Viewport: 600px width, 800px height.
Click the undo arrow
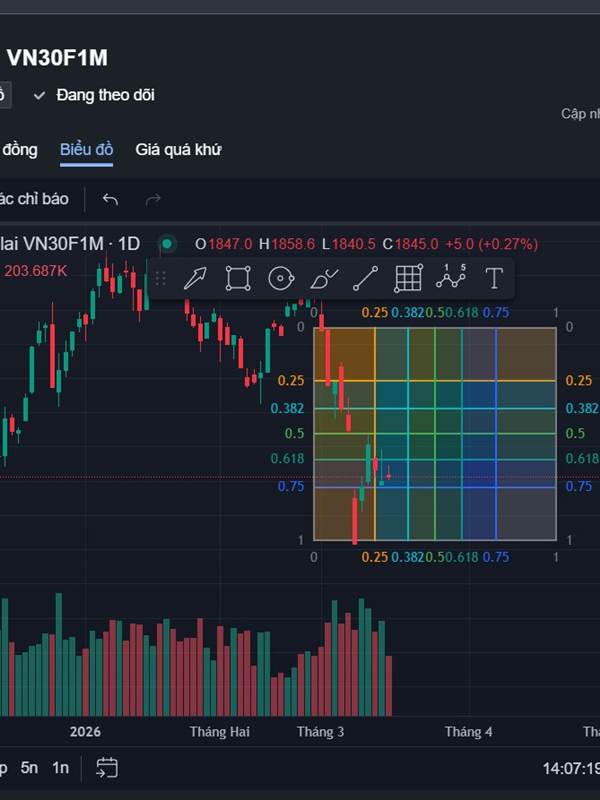click(x=110, y=199)
